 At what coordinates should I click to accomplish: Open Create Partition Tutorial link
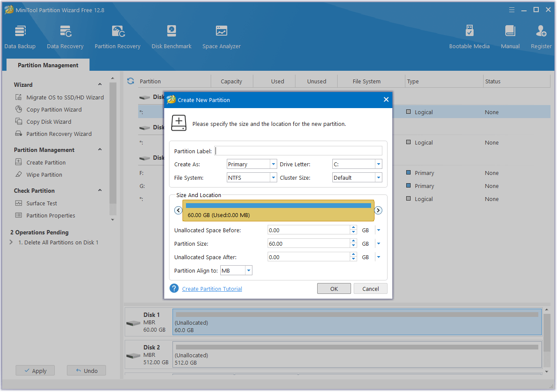212,289
